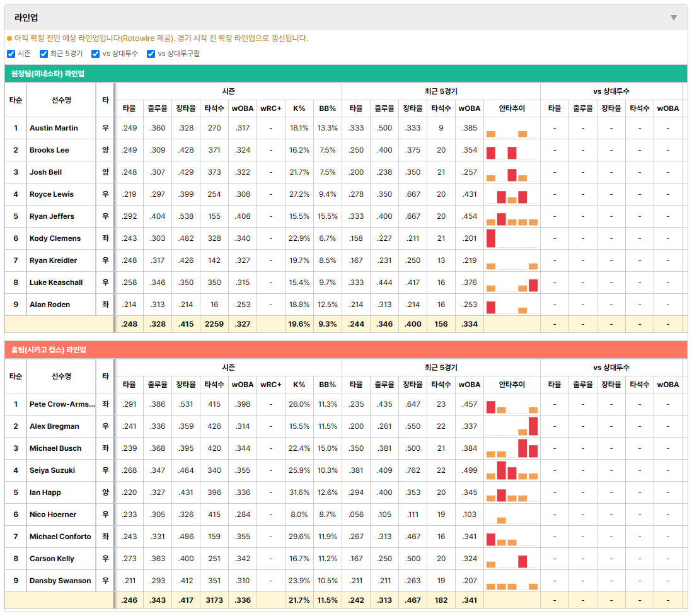Click the orange notice dot icon
Image resolution: width=692 pixels, height=616 pixels.
coord(9,39)
